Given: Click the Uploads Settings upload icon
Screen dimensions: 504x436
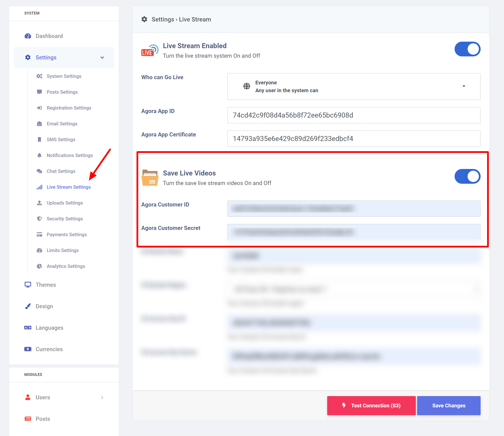Looking at the screenshot, I should click(x=39, y=203).
